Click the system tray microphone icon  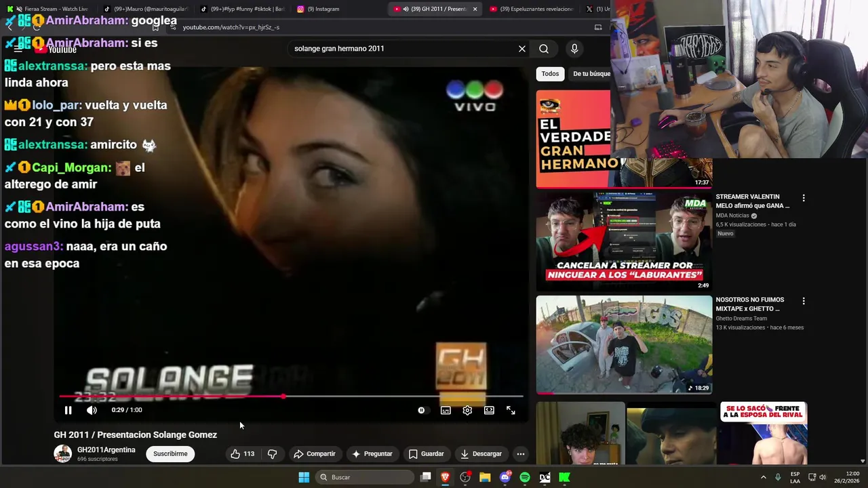[778, 477]
